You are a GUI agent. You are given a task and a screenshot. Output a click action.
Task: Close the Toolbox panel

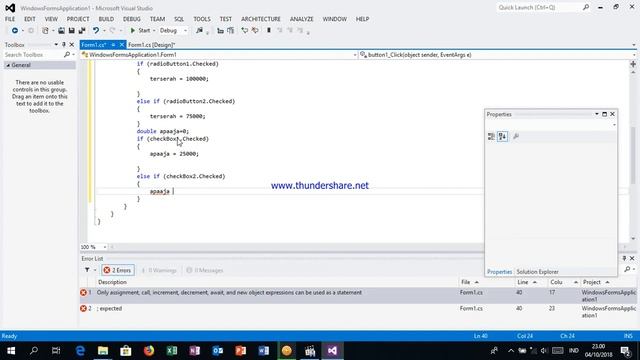(72, 44)
